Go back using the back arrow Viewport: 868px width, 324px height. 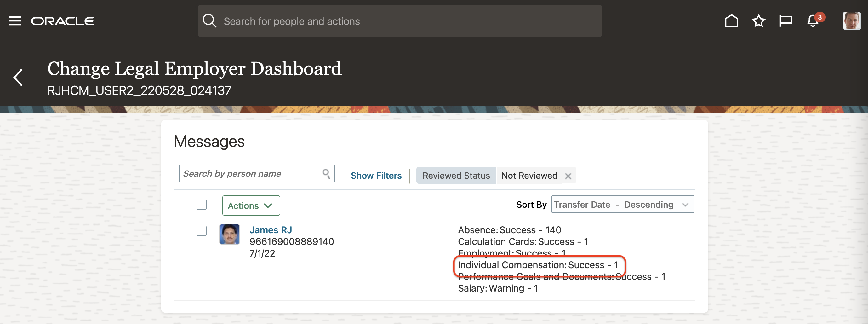click(18, 77)
